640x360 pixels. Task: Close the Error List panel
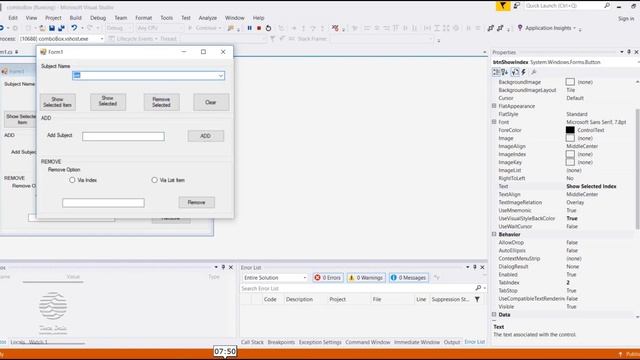482,267
